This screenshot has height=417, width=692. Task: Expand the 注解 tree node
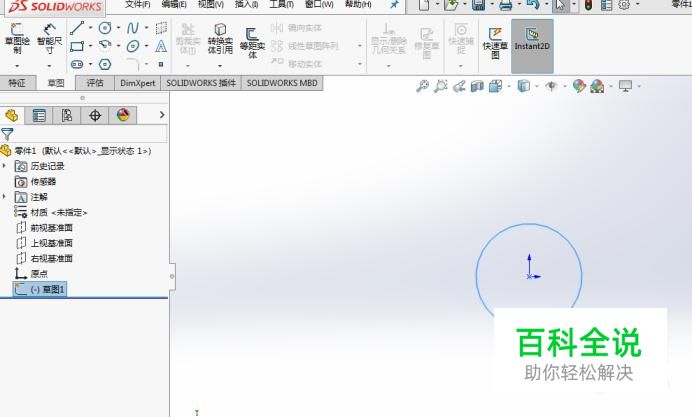point(4,196)
